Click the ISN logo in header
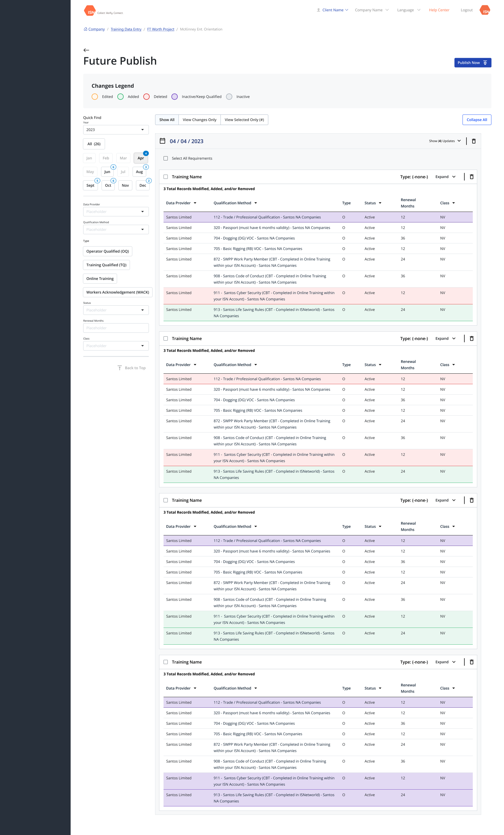The image size is (504, 835). [x=103, y=11]
